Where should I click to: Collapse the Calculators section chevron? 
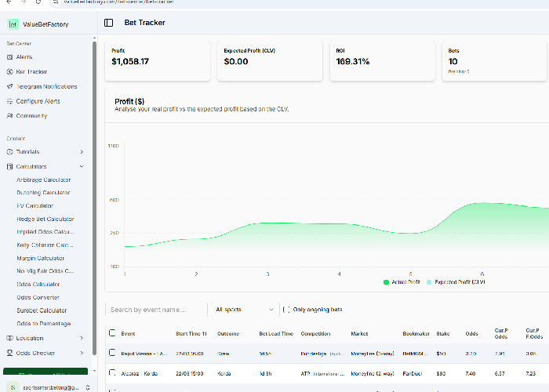[x=82, y=166]
